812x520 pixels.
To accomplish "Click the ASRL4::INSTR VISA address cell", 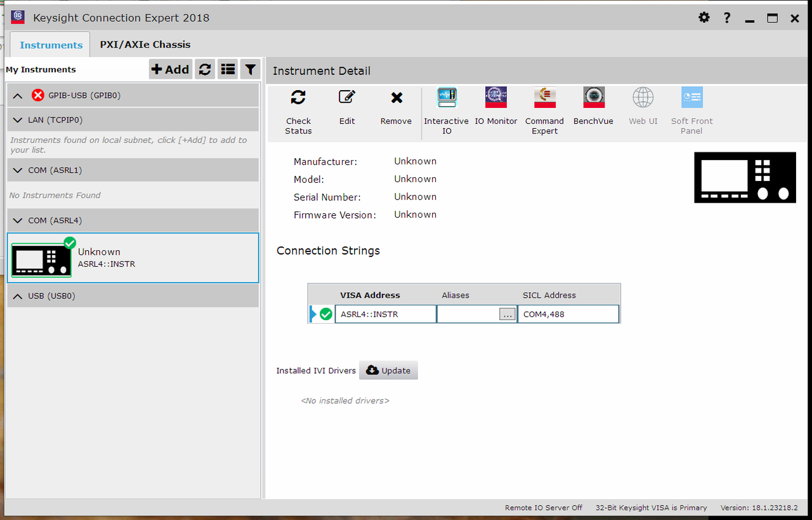I will point(386,314).
